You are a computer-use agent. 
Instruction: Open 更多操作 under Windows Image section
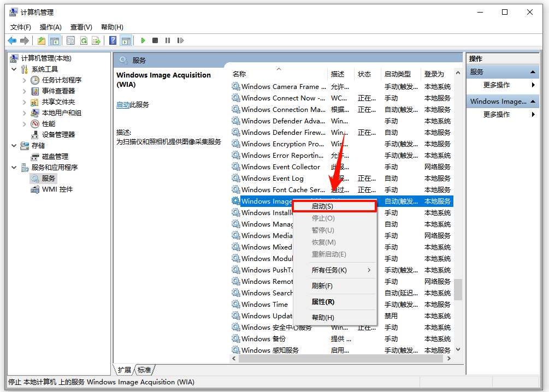point(503,115)
